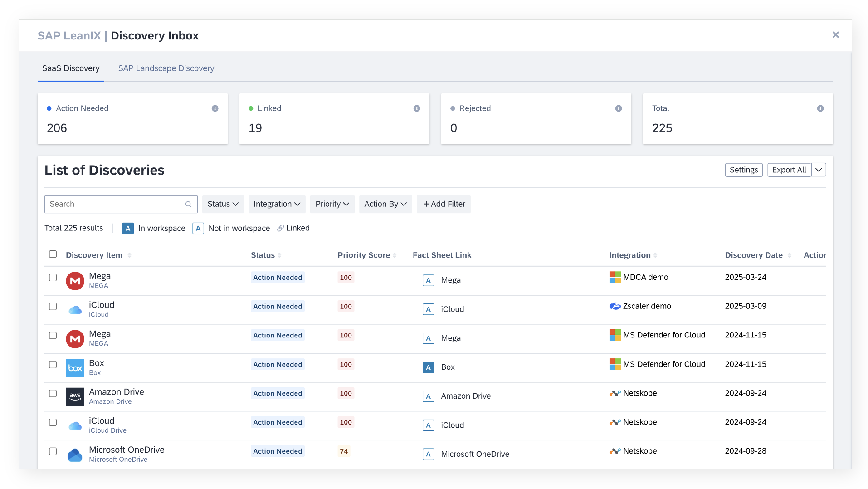Click Netskope icon in Amazon Drive row
The width and height of the screenshot is (868, 489).
pos(615,393)
